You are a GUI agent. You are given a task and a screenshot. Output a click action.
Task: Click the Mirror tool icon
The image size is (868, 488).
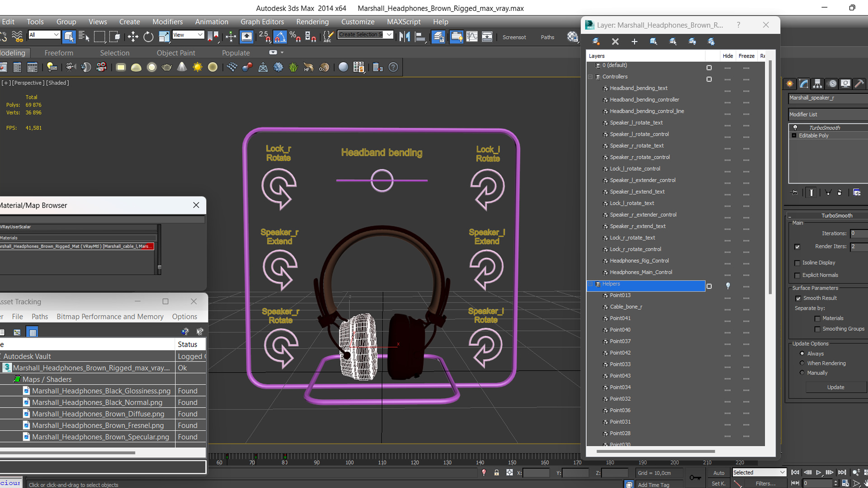[x=405, y=37]
